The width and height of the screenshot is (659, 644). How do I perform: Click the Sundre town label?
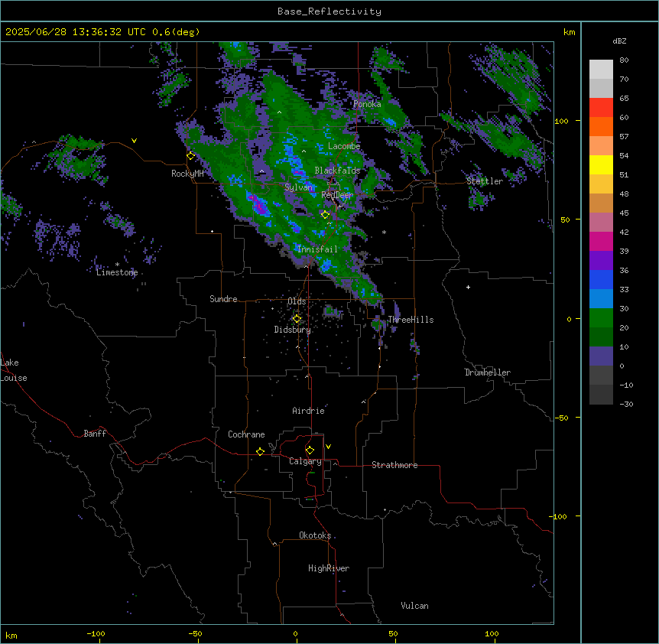point(223,299)
